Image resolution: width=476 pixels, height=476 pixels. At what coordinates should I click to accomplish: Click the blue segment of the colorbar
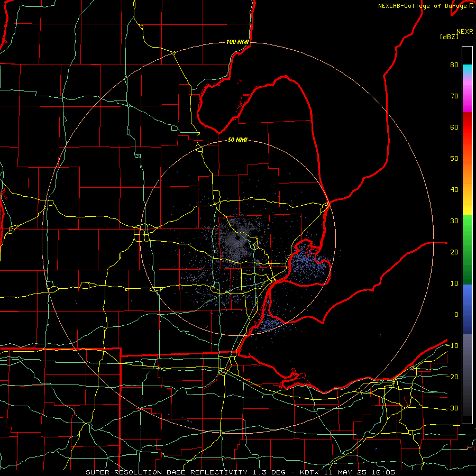[x=467, y=309]
